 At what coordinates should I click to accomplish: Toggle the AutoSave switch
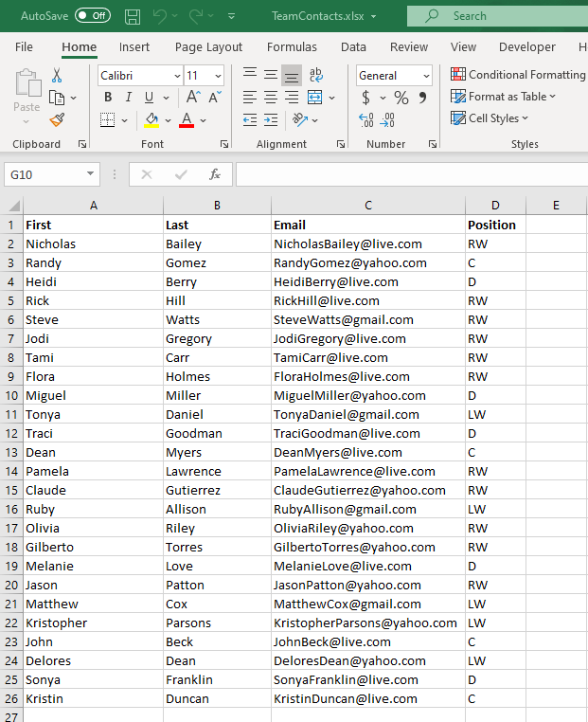[93, 16]
